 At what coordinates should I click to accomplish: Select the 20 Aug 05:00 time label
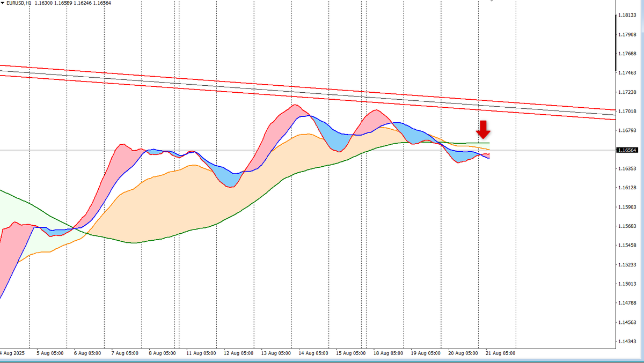[x=463, y=353]
